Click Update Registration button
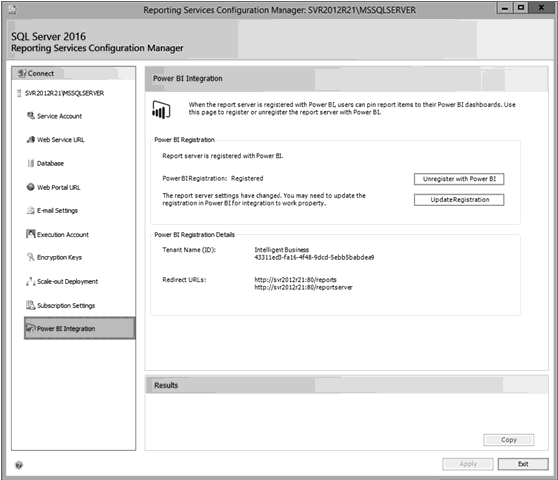 [459, 200]
